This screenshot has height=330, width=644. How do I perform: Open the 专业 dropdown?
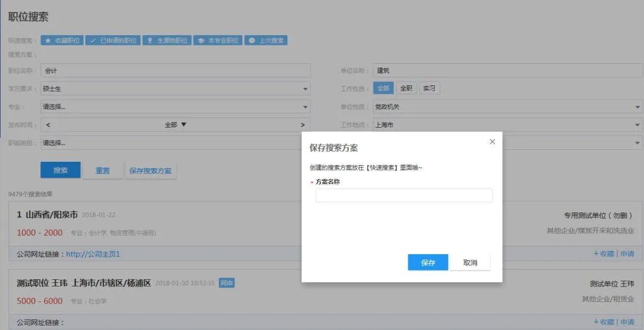175,107
